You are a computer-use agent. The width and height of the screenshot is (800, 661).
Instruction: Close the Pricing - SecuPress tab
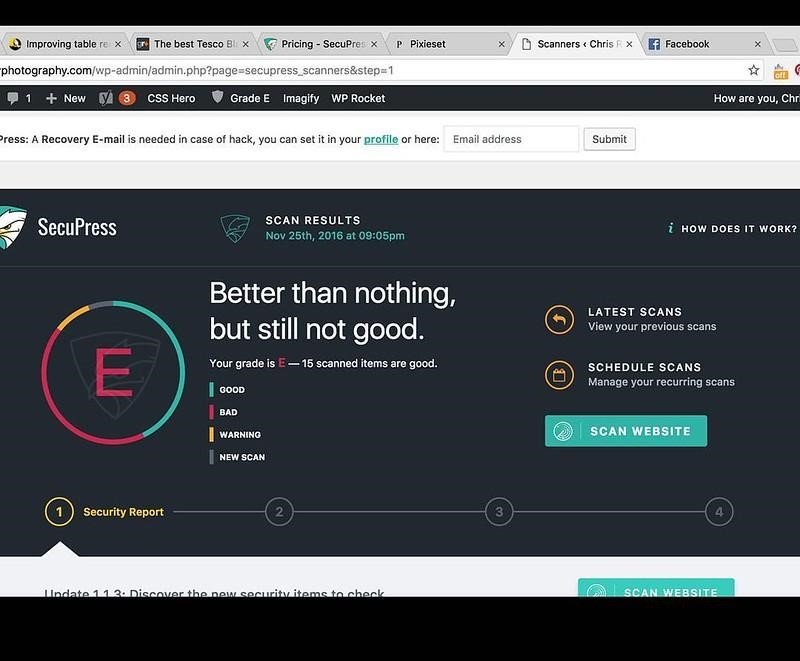374,44
